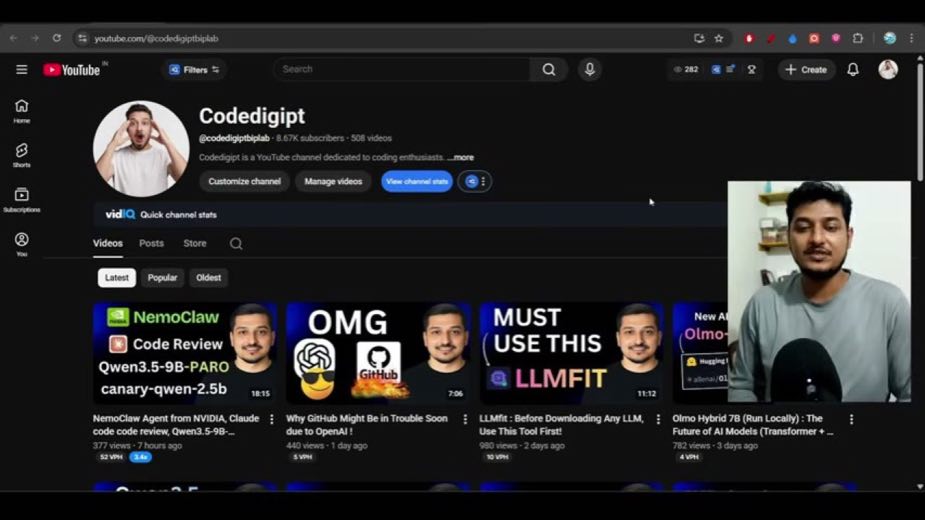
Task: Click the @codedigiptbiplab channel handle
Action: 234,138
